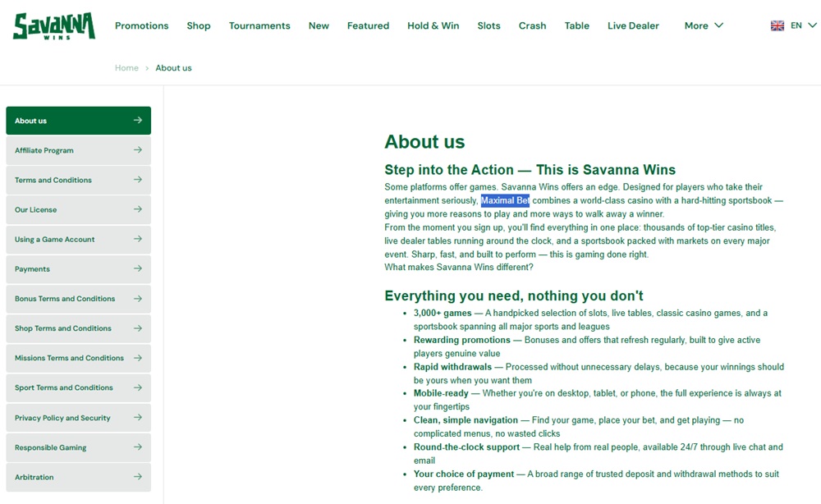The height and width of the screenshot is (504, 821).
Task: Open the Arbitration page
Action: (x=79, y=477)
